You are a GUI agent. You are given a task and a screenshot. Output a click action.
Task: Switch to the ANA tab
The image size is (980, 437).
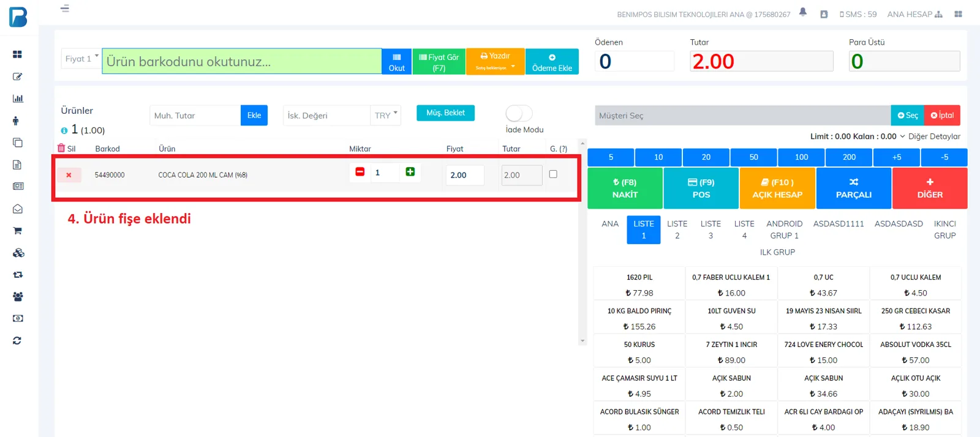tap(610, 224)
